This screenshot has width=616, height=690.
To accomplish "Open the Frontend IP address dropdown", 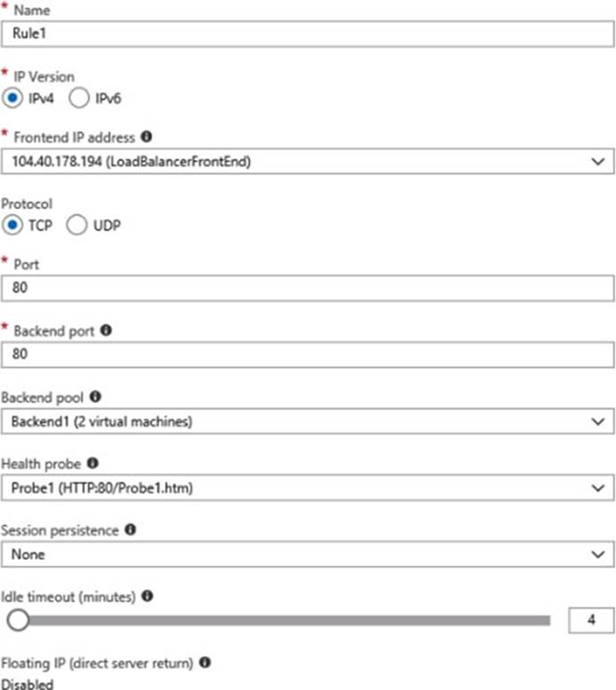I will point(308,161).
